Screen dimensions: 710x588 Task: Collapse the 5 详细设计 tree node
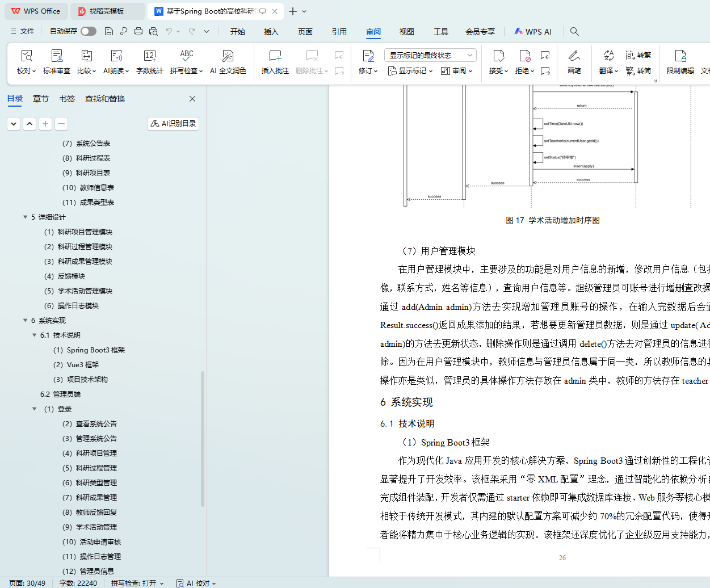point(25,217)
